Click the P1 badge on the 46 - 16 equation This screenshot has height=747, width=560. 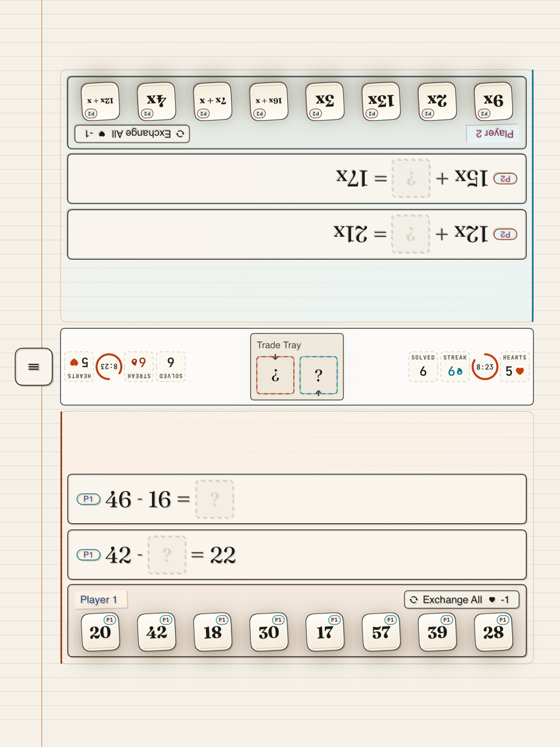point(88,499)
